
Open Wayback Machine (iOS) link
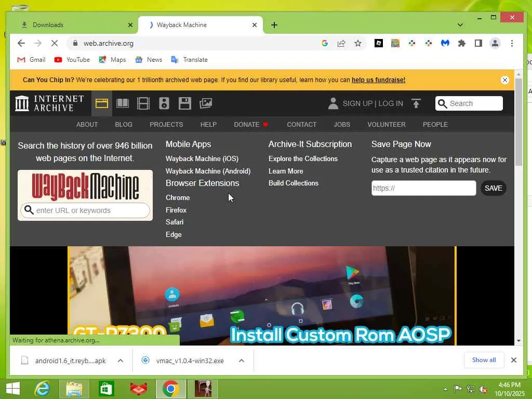coord(202,159)
